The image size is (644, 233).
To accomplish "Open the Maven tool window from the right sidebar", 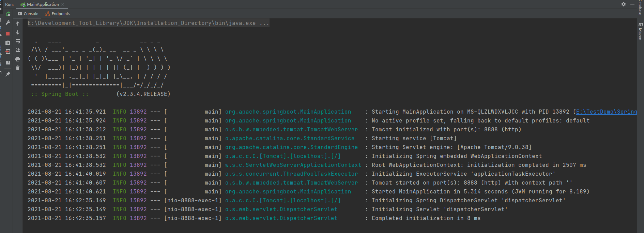I will [x=640, y=31].
